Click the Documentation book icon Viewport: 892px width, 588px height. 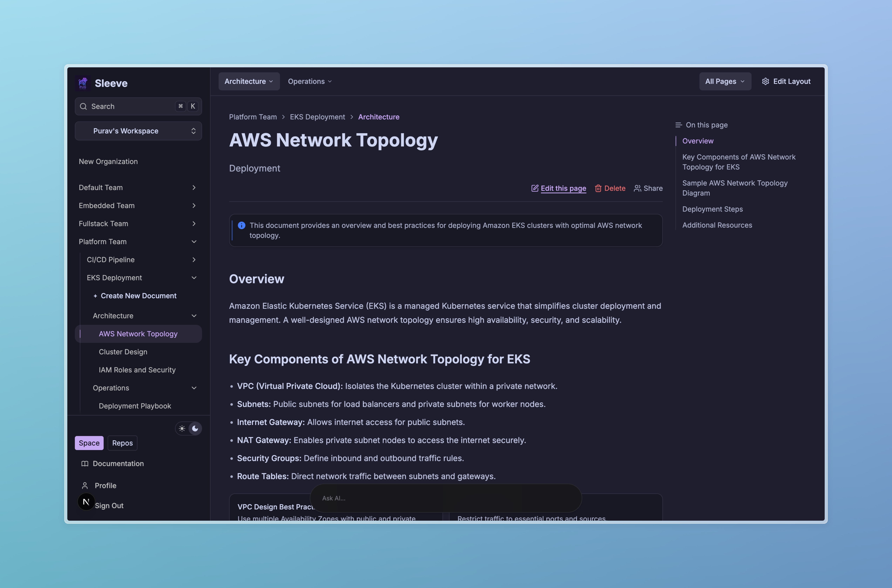(85, 464)
